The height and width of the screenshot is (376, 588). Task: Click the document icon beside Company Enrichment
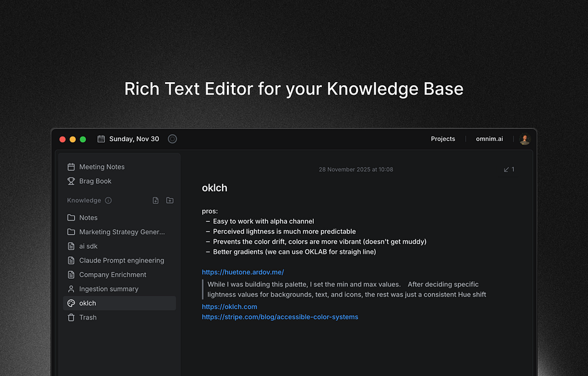pyautogui.click(x=71, y=274)
